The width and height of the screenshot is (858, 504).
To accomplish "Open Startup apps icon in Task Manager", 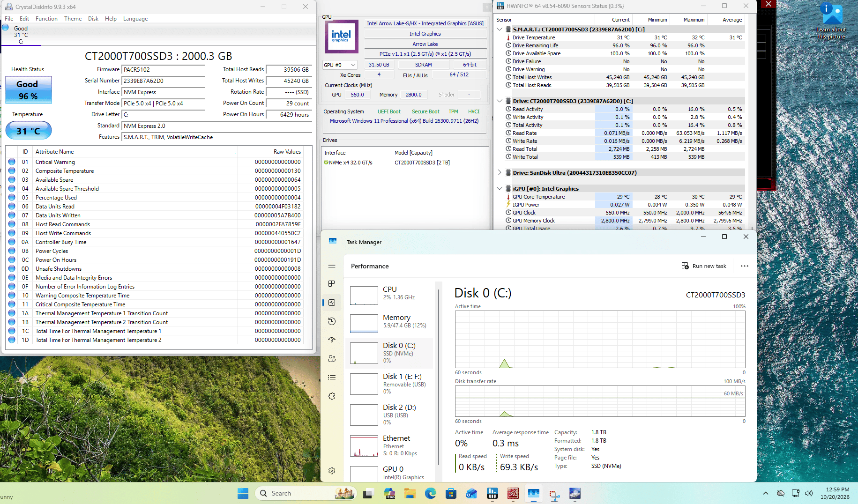I will (332, 340).
